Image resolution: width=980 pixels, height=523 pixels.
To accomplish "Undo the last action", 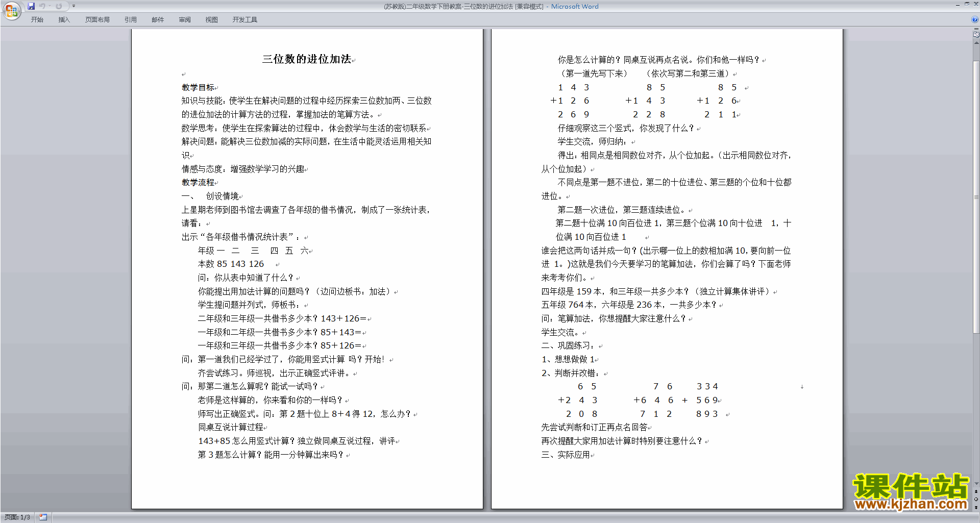I will coord(42,6).
